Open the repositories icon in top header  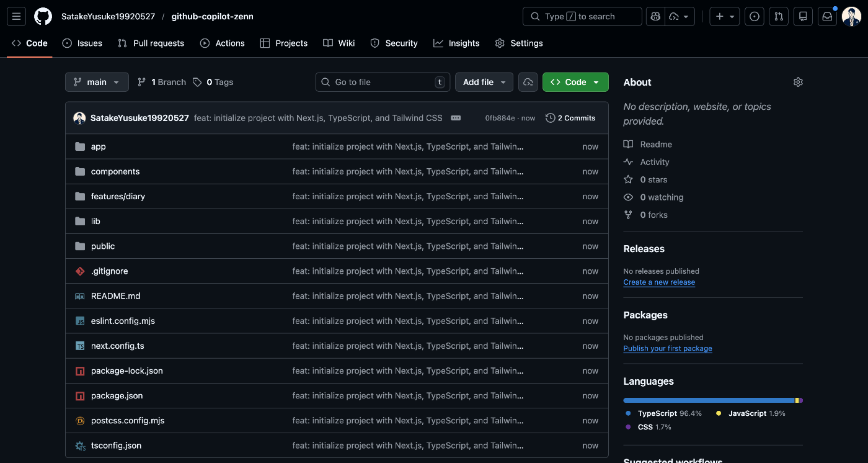(803, 17)
